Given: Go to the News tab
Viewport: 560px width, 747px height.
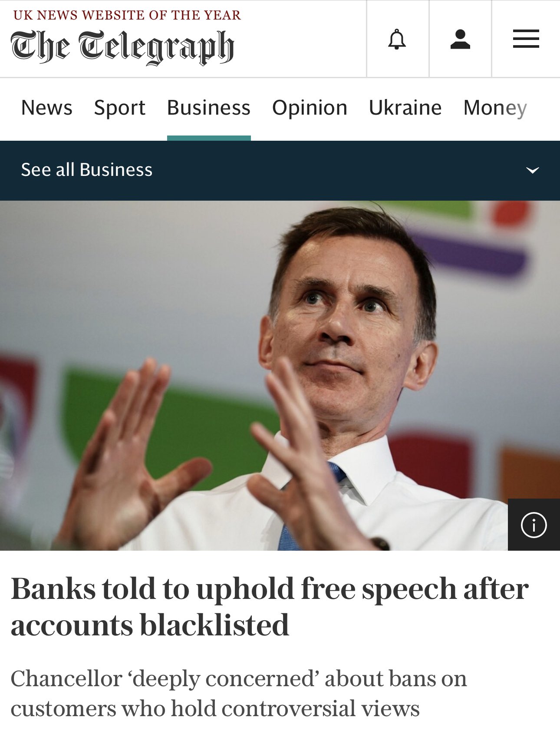Looking at the screenshot, I should [47, 108].
